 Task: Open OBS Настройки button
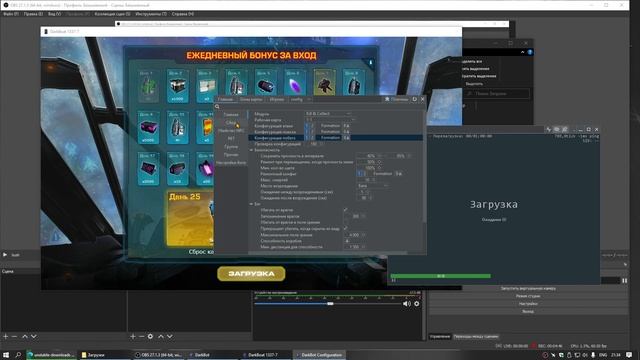point(528,304)
